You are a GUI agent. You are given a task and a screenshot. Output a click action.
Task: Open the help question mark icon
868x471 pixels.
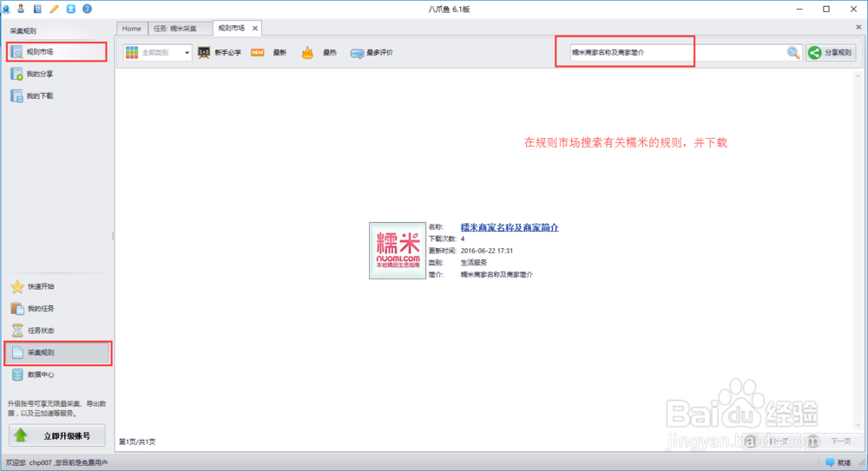(87, 9)
